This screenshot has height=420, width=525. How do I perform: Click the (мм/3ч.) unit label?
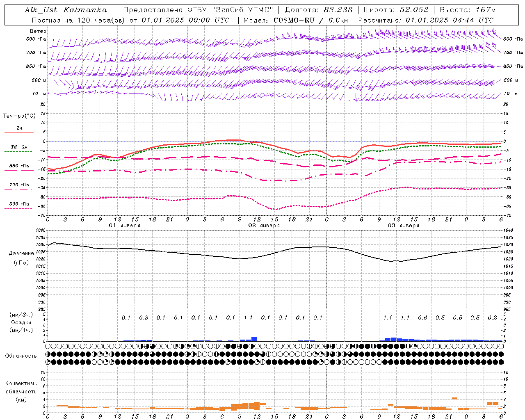[x=21, y=315]
